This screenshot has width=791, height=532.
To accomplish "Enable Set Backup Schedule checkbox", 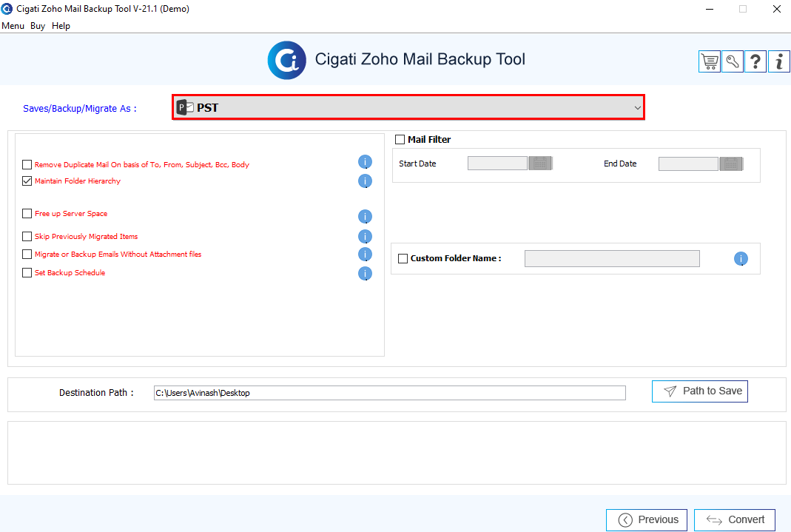I will [27, 272].
